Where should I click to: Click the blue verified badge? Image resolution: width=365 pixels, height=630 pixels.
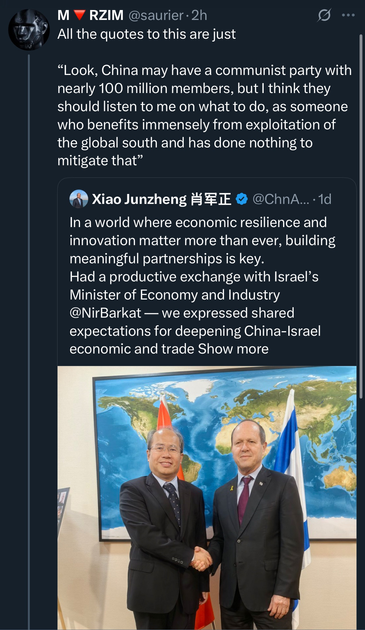(241, 199)
